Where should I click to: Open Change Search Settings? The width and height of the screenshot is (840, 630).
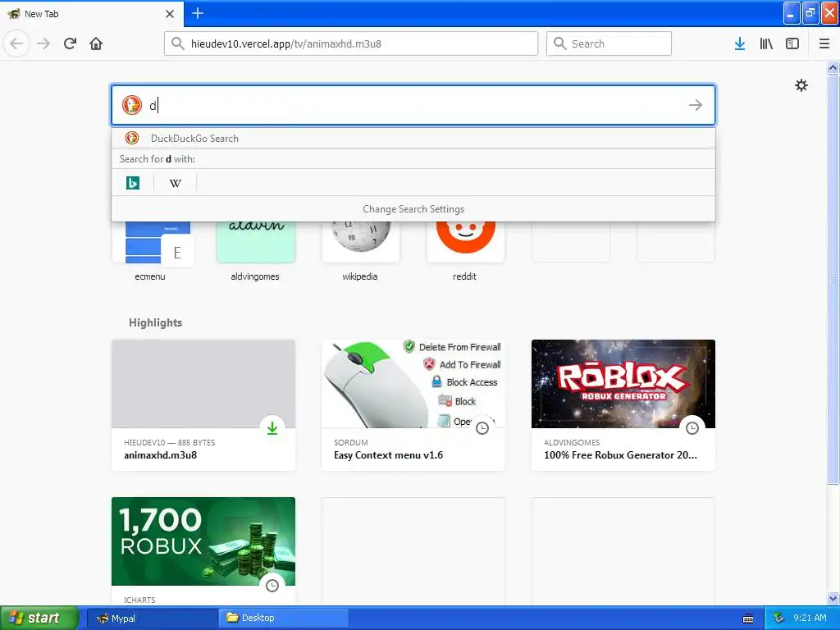coord(413,209)
